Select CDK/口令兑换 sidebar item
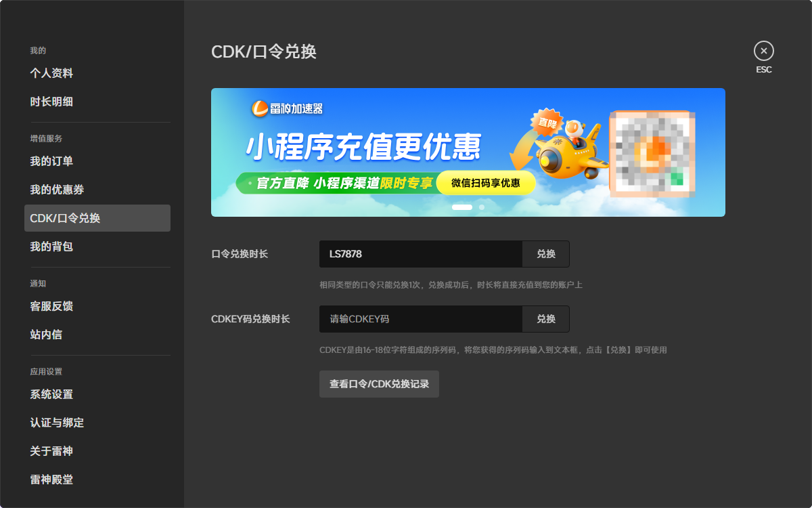The height and width of the screenshot is (508, 812). pos(97,218)
